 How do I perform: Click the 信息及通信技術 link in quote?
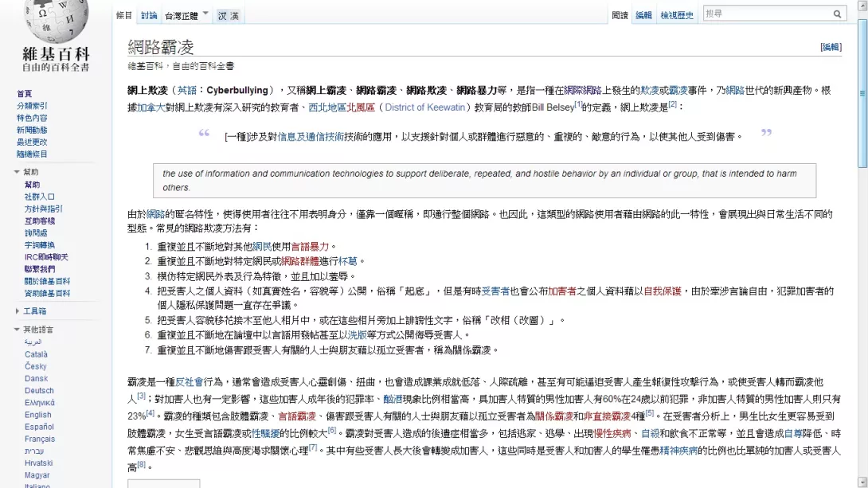tap(311, 137)
